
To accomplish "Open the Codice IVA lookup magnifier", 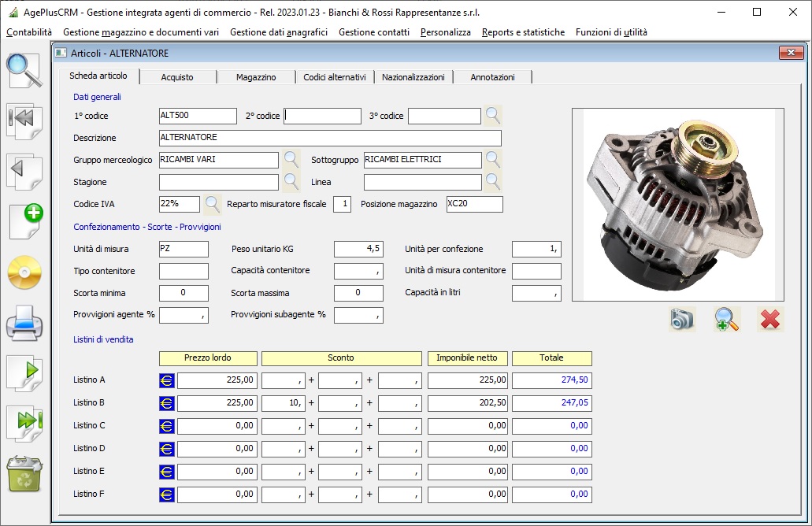I will (x=213, y=204).
